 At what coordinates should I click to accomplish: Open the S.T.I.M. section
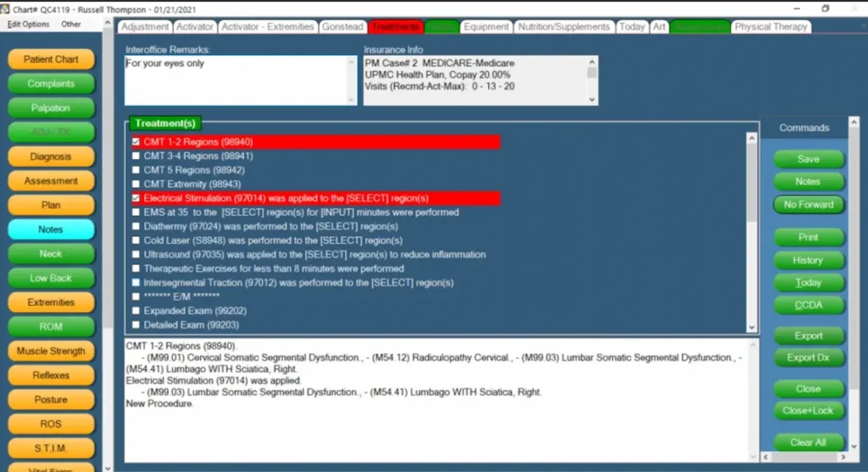(x=51, y=449)
